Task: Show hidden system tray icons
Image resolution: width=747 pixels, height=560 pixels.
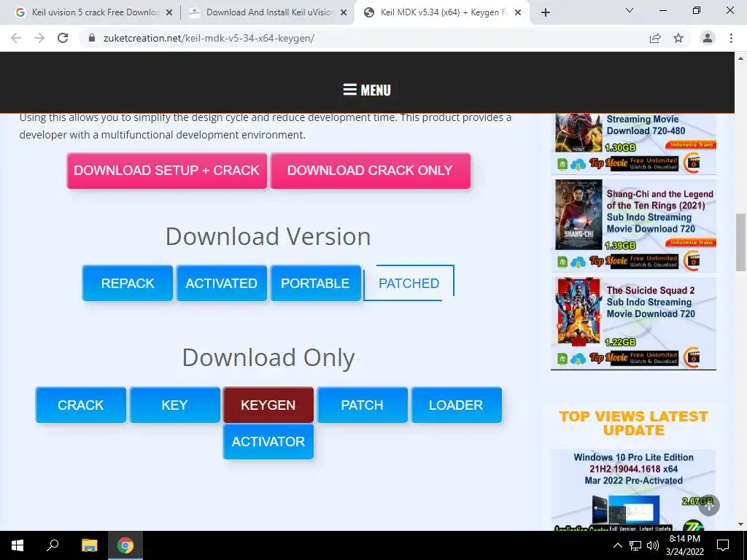Action: pyautogui.click(x=617, y=545)
